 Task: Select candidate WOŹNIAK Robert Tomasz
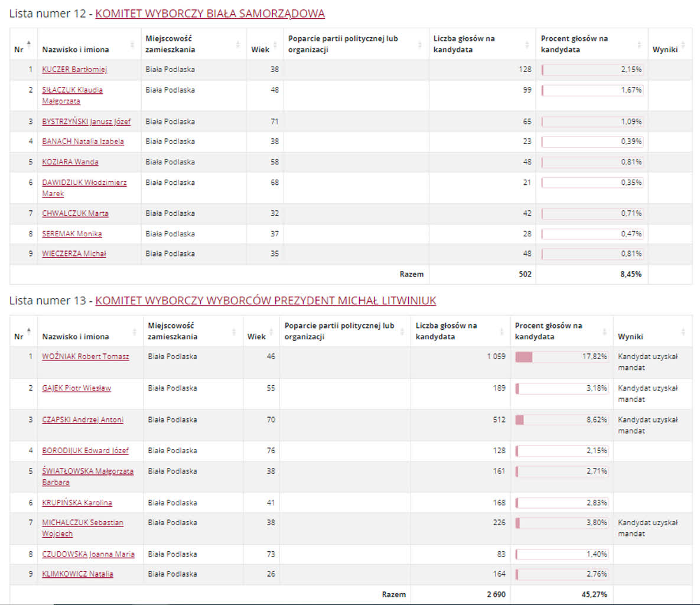point(85,357)
